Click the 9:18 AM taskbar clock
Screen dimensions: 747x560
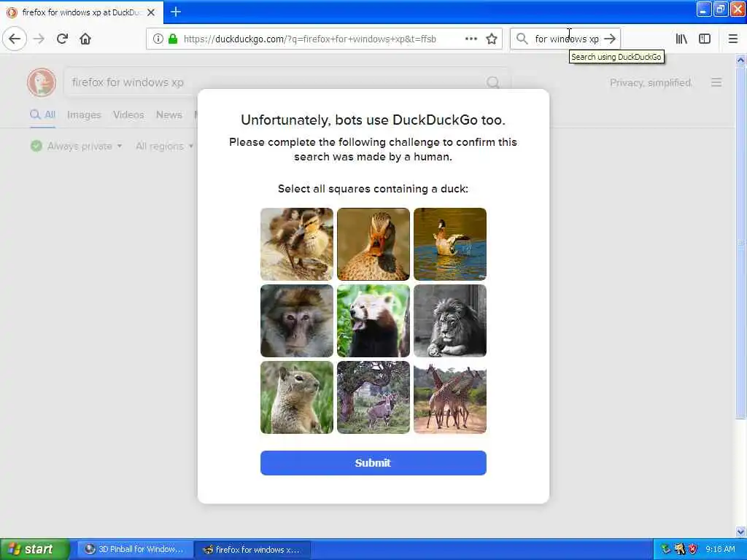point(720,549)
